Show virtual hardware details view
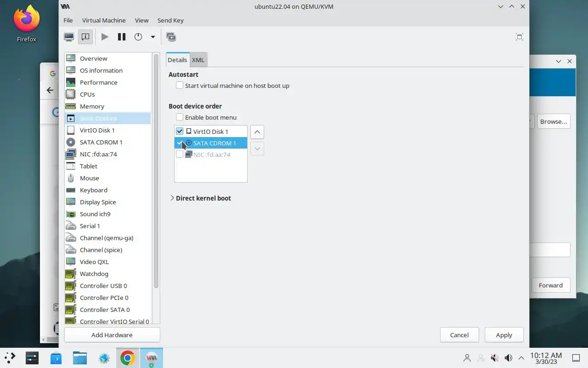The width and height of the screenshot is (588, 368). [x=85, y=37]
